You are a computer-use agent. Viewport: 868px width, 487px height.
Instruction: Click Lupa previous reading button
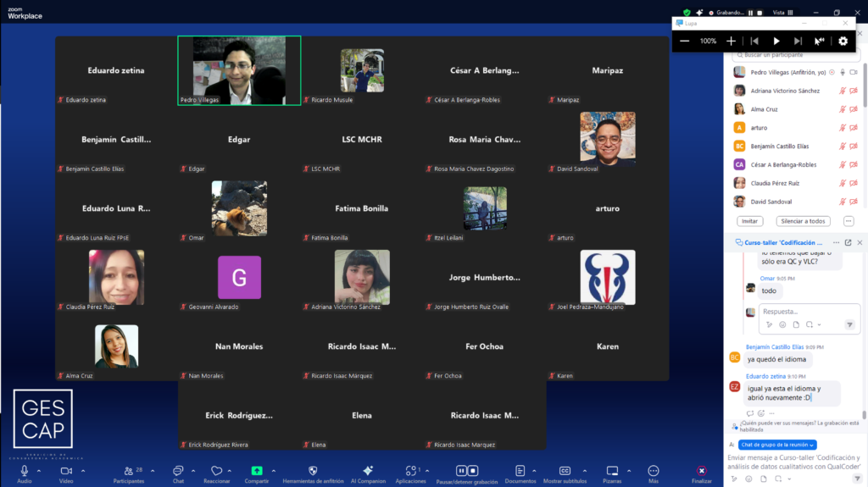point(754,41)
